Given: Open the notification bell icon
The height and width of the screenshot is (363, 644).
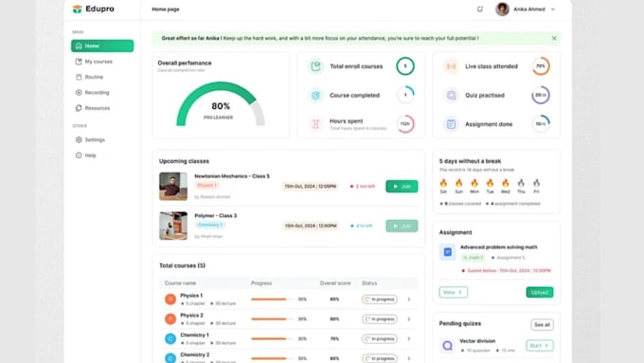Looking at the screenshot, I should pyautogui.click(x=480, y=9).
